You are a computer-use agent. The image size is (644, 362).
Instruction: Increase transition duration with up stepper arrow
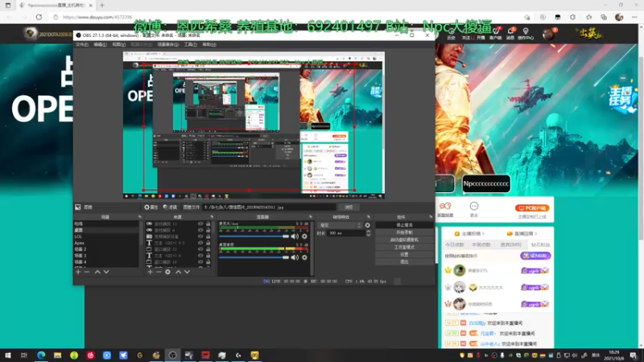click(x=369, y=232)
